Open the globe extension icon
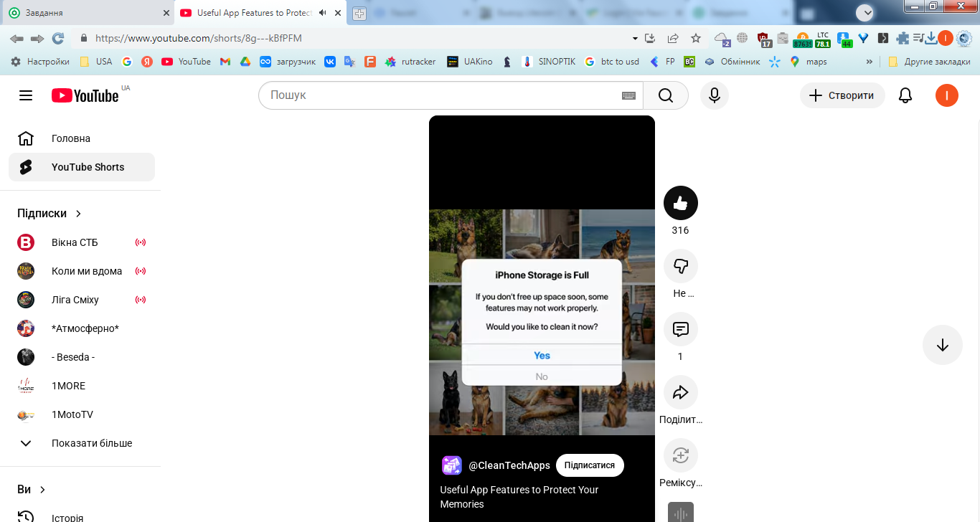980x522 pixels. [x=743, y=38]
